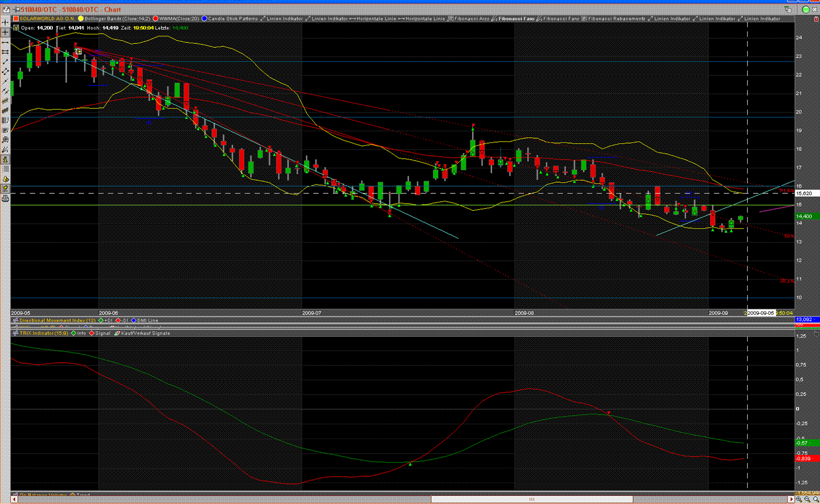Image resolution: width=820 pixels, height=504 pixels.
Task: Toggle the DMI Line legend item
Action: [145, 320]
